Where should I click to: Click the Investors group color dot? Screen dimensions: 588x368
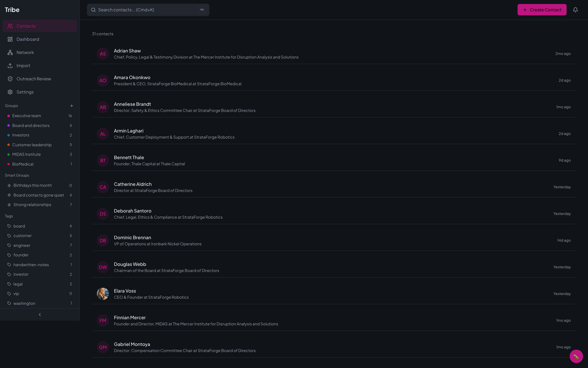[x=9, y=135]
